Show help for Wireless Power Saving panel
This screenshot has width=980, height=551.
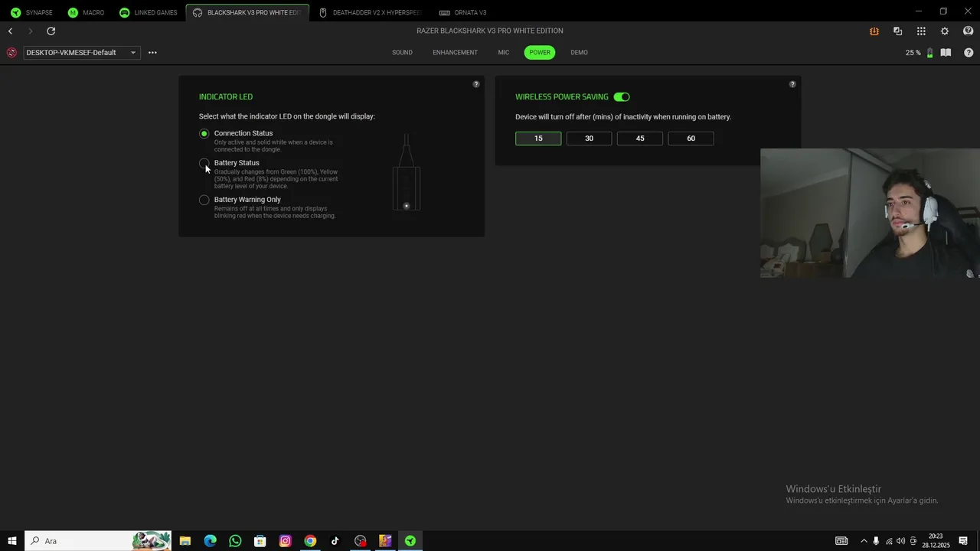[x=792, y=84]
